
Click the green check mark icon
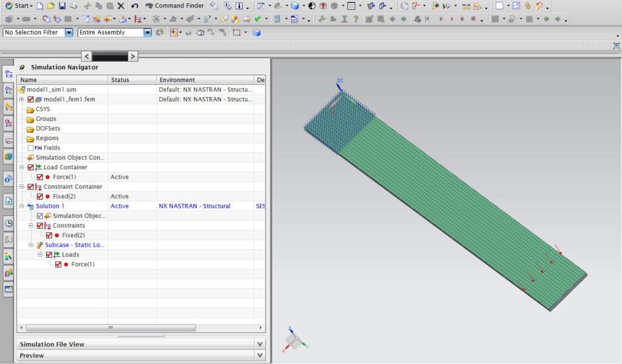(258, 19)
